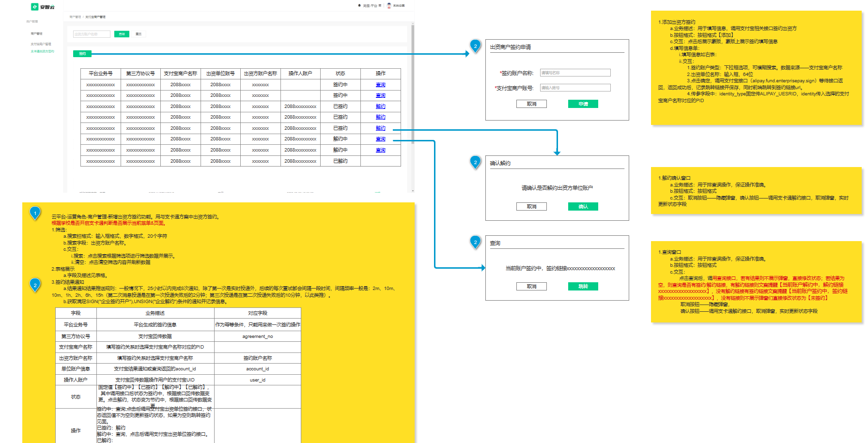Click the 平台业务号 column header
Screen dimensions: 868x443
(101, 74)
